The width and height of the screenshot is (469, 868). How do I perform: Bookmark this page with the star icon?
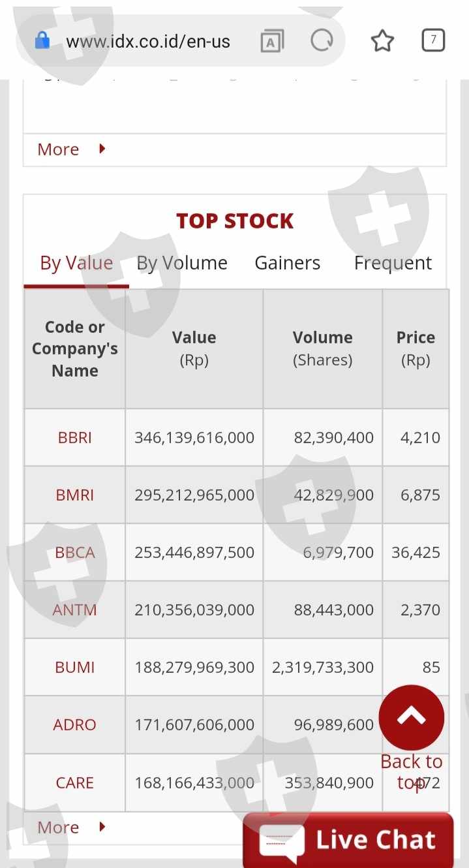point(382,41)
